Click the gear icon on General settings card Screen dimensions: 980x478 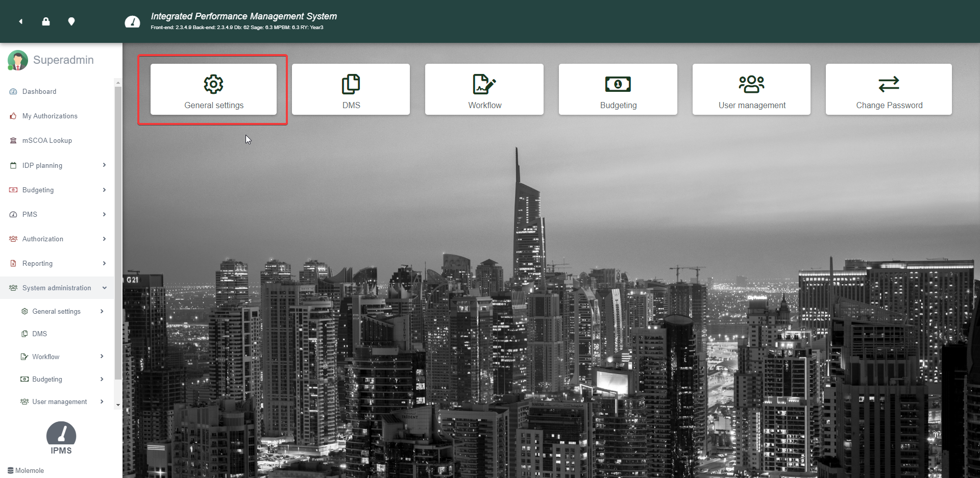pos(213,84)
